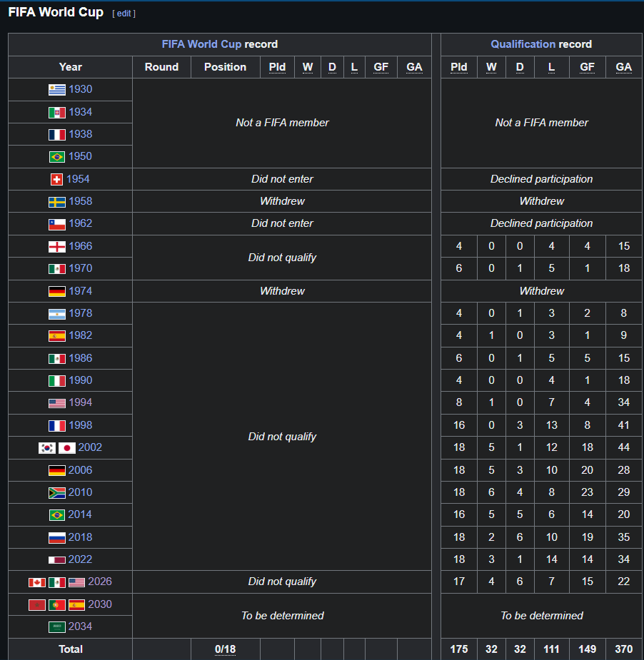Open the Qualification link in table header
Screen dimensions: 644x660
click(x=523, y=44)
